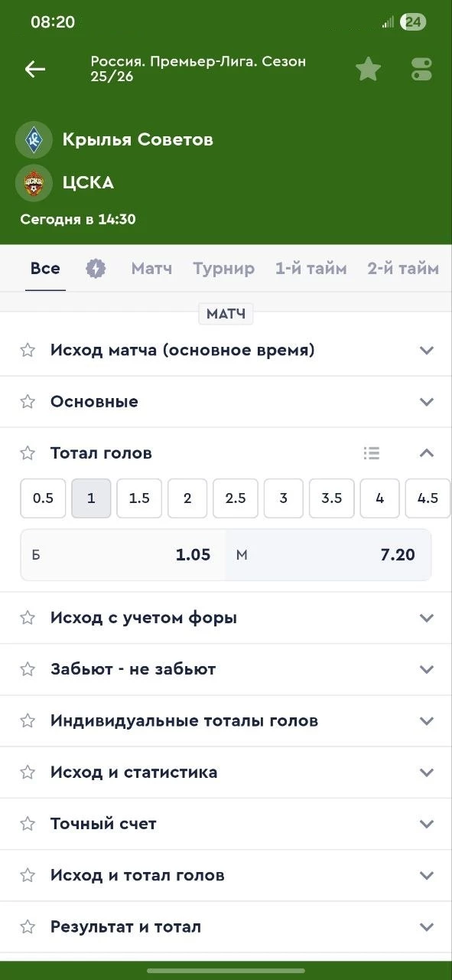Viewport: 452px width, 980px height.
Task: Collapse the Тотал голов section
Action: pyautogui.click(x=426, y=452)
